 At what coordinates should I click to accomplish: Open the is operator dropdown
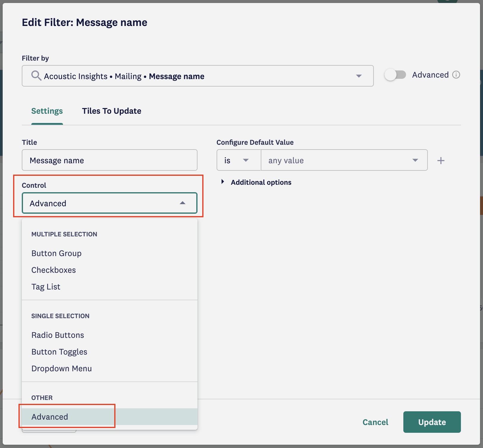(x=238, y=160)
